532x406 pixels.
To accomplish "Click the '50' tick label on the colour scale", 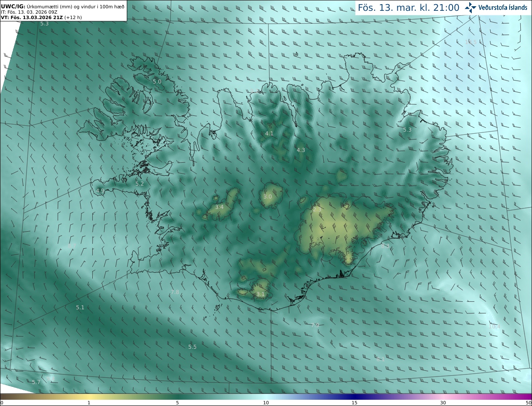I will pos(528,403).
